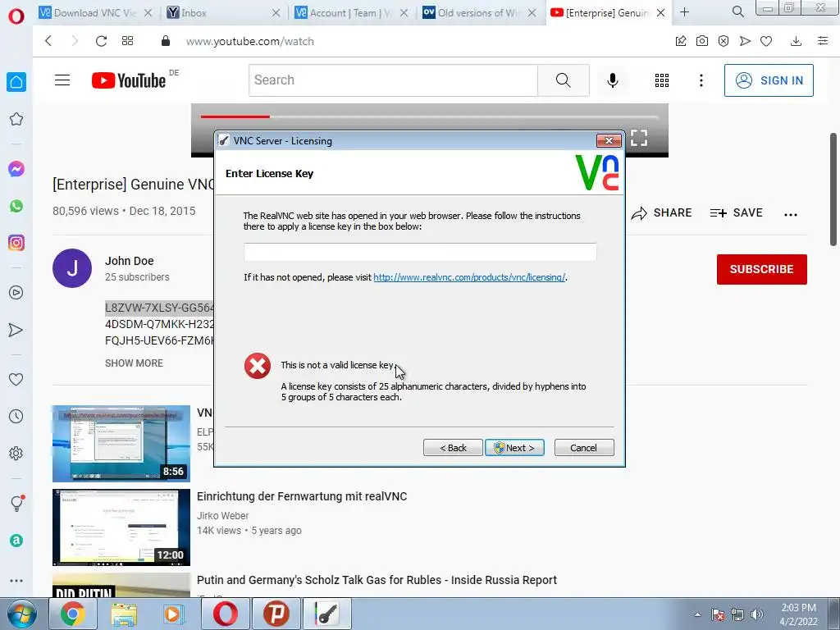Image resolution: width=840 pixels, height=630 pixels.
Task: Open File Explorer from taskbar
Action: click(124, 614)
